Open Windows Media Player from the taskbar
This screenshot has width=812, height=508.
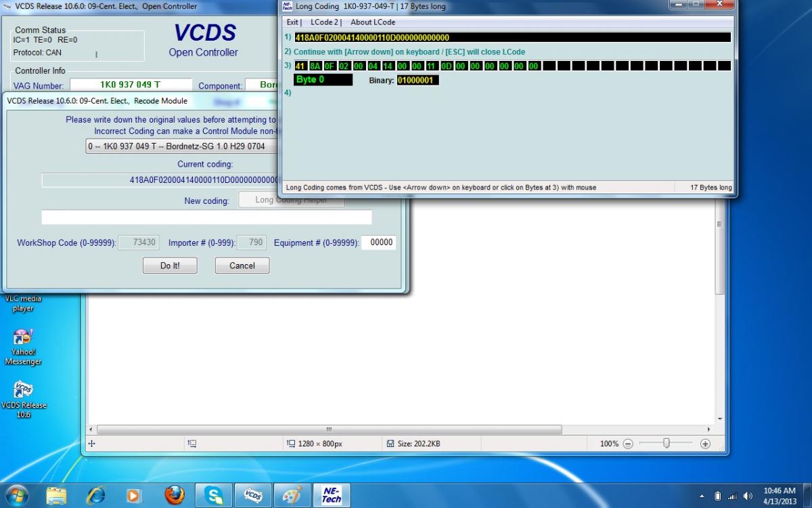(x=135, y=495)
